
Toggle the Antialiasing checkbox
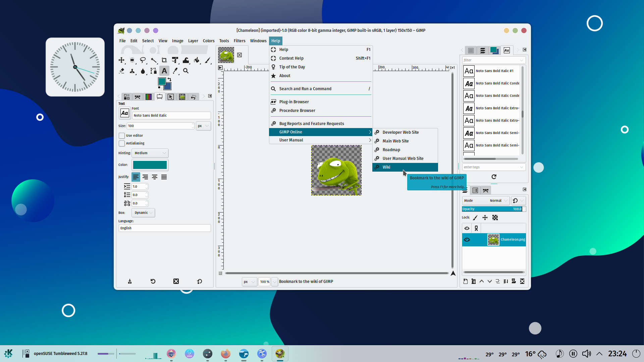click(x=122, y=143)
